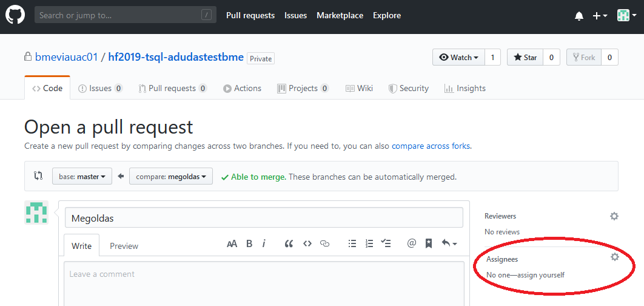Click the italic formatting icon
Screen dimensions: 644x306
[x=264, y=244]
